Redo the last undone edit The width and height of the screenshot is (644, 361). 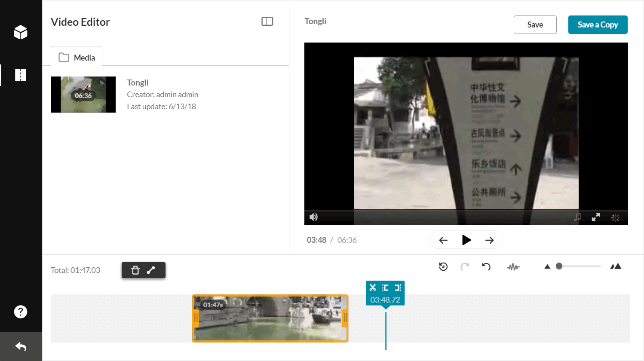(x=465, y=267)
